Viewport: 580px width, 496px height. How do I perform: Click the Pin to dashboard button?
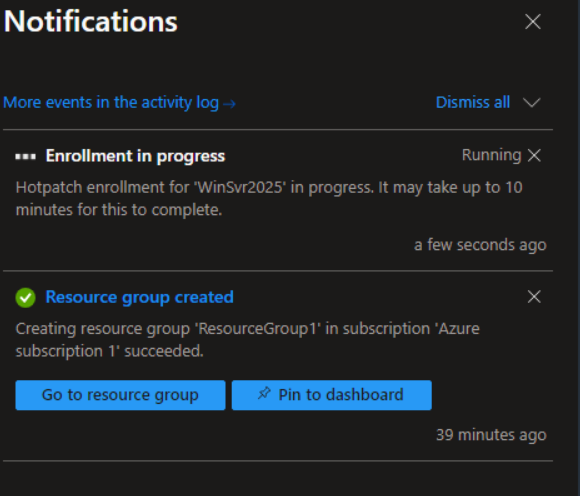(x=331, y=395)
